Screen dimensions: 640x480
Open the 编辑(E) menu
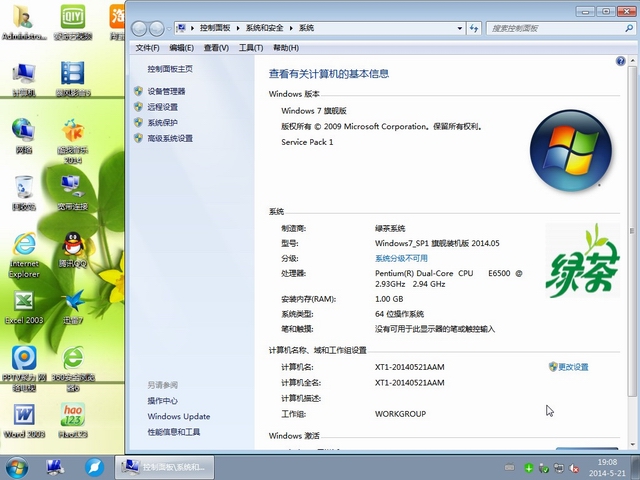tap(182, 48)
